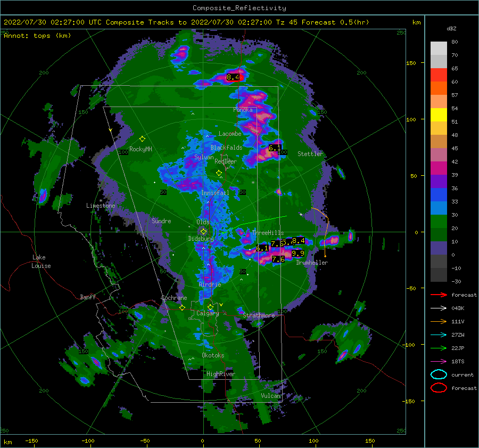This screenshot has width=479, height=448.
Task: Click the 'ThreeHills' town label
Action: [x=268, y=233]
